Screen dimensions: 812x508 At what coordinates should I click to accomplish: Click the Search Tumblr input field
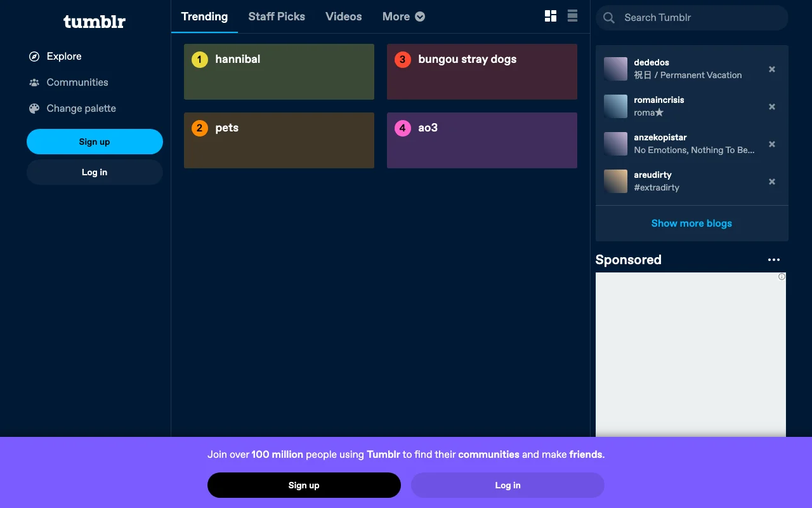692,18
